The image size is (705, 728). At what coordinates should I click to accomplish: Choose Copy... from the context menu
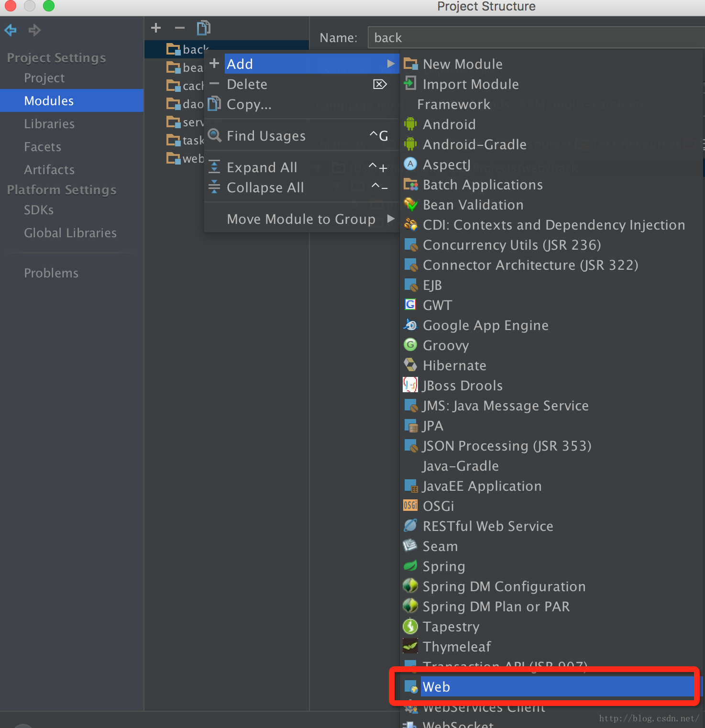(x=301, y=104)
